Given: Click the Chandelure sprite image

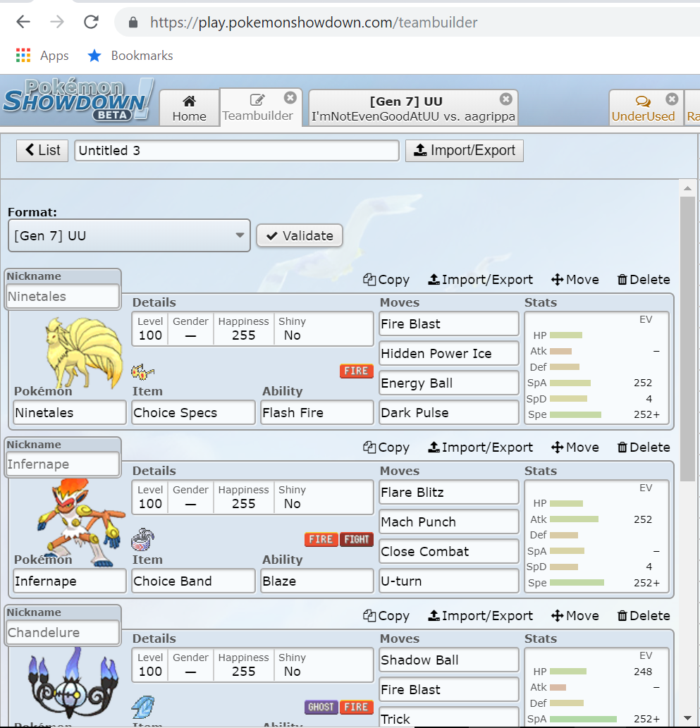Looking at the screenshot, I should pos(73,684).
